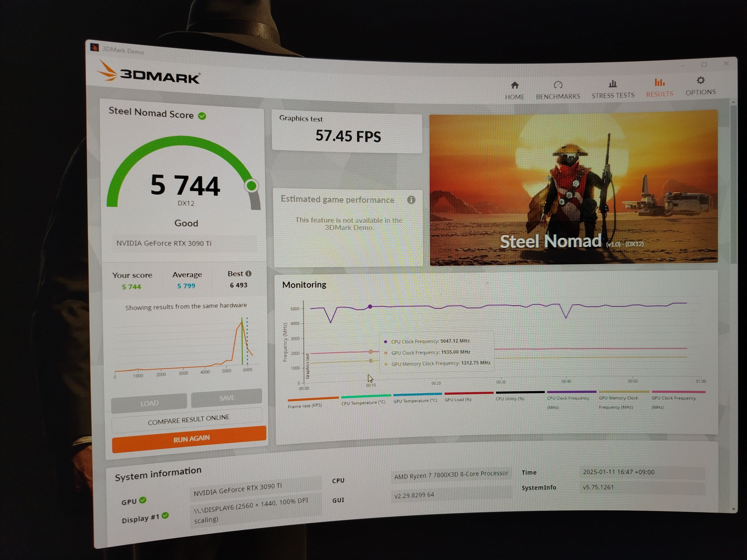Click Your score value 5 744

click(131, 287)
